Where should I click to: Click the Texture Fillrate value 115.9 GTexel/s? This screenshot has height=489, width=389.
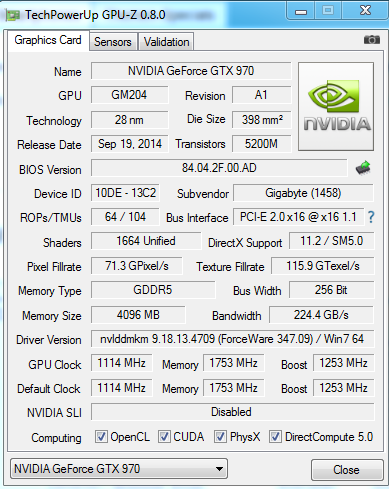click(323, 266)
